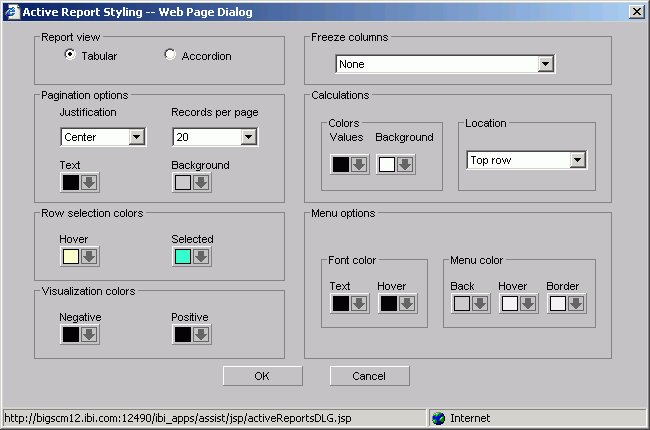Expand the Location dropdown showing Top row
This screenshot has height=430, width=650.
tap(576, 160)
